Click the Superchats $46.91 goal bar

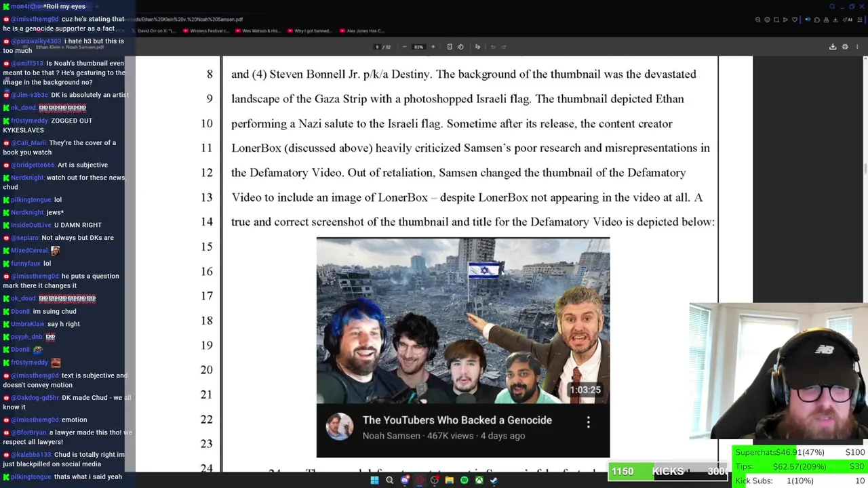click(799, 452)
